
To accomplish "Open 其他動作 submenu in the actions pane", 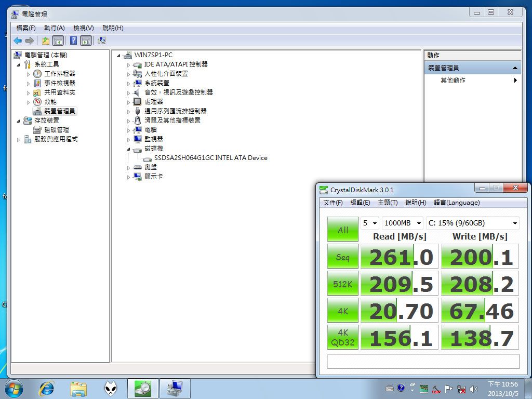I will [473, 81].
